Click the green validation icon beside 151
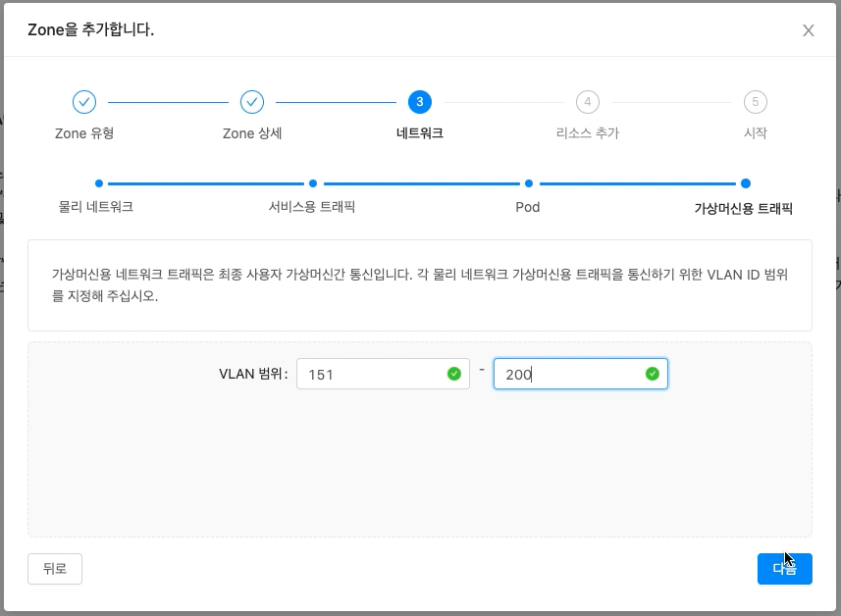Image resolution: width=841 pixels, height=616 pixels. 451,374
